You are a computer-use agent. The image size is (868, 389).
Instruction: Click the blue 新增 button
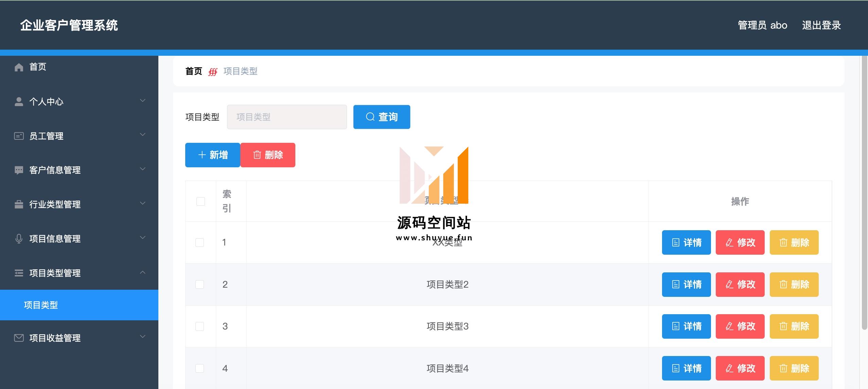point(213,155)
